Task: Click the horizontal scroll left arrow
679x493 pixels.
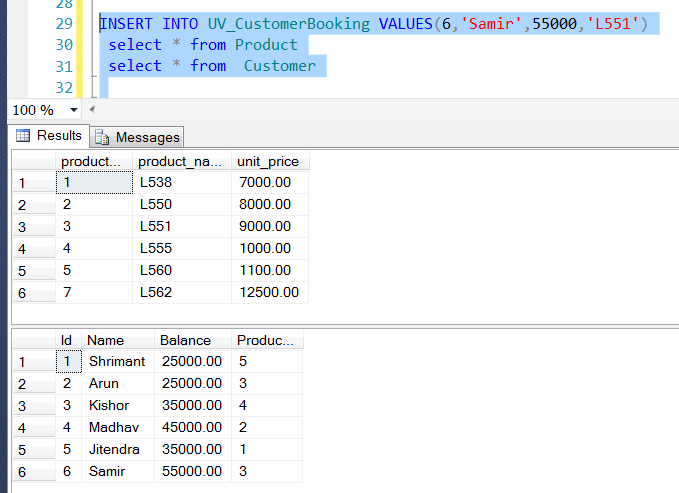Action: click(92, 109)
